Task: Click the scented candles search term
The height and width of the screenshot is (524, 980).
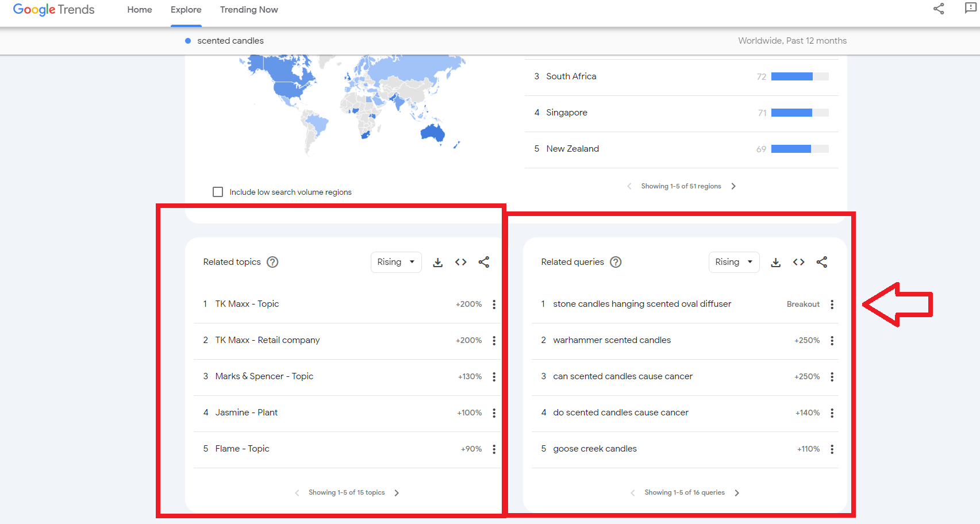Action: coord(230,41)
